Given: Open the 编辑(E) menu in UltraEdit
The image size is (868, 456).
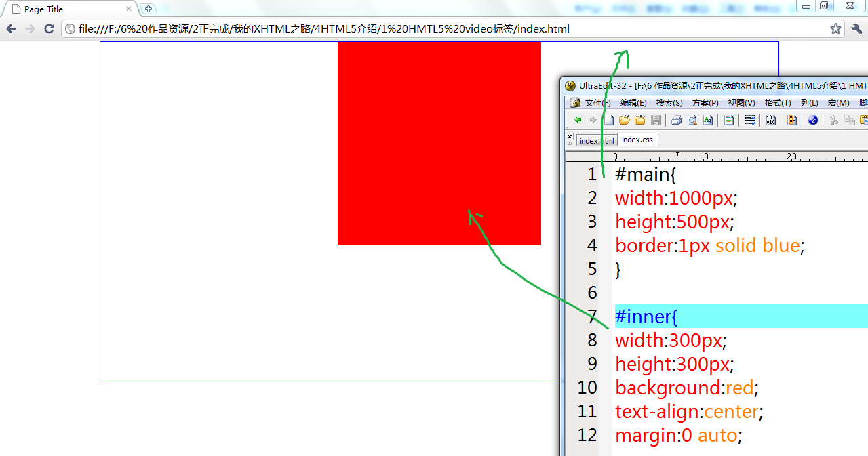Looking at the screenshot, I should coord(633,103).
